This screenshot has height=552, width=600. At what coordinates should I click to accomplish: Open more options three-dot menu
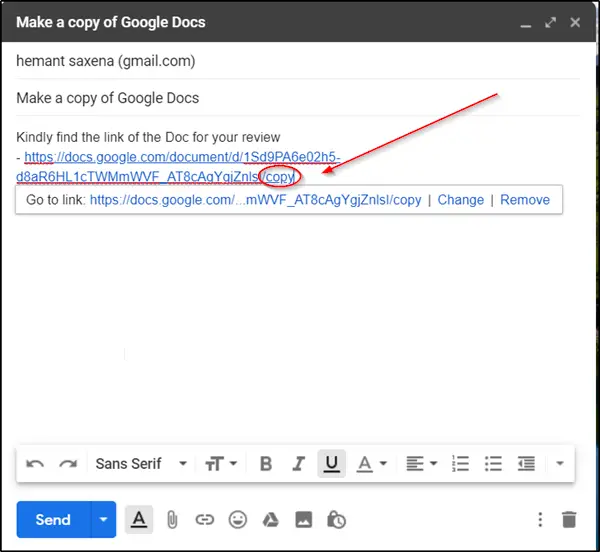[540, 520]
